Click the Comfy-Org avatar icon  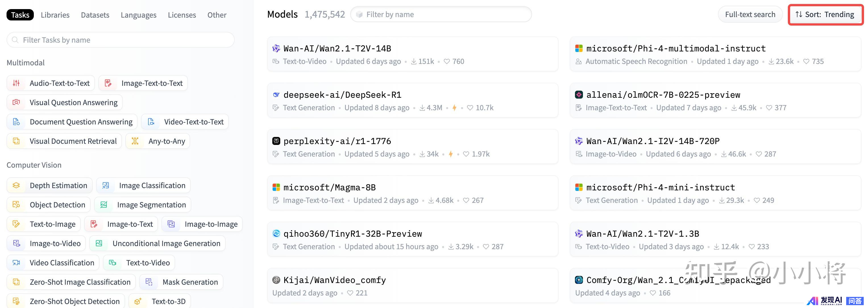[x=579, y=280]
